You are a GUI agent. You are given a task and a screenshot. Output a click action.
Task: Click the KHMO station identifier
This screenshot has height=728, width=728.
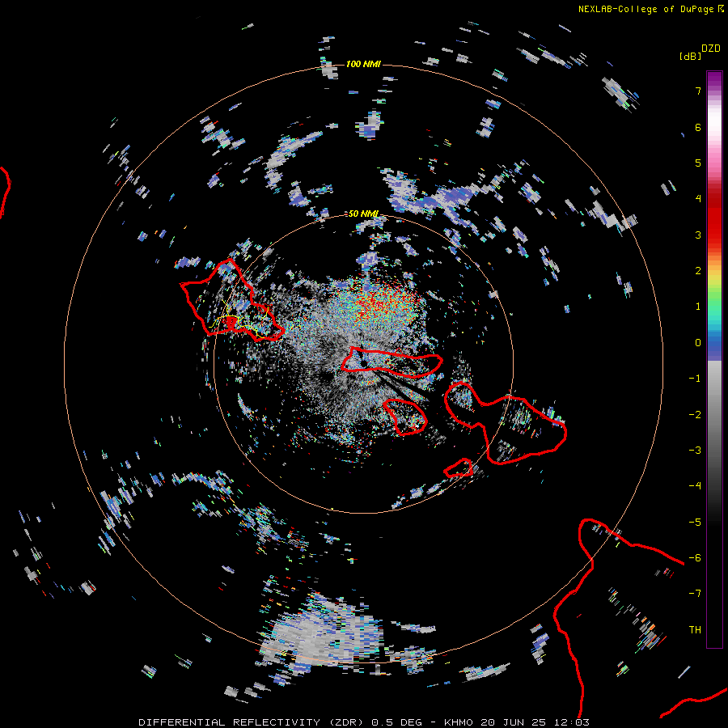coord(459,722)
